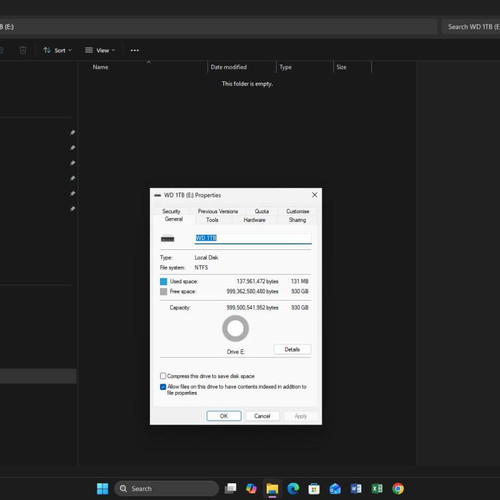Expand the View dropdown menu

[x=100, y=50]
